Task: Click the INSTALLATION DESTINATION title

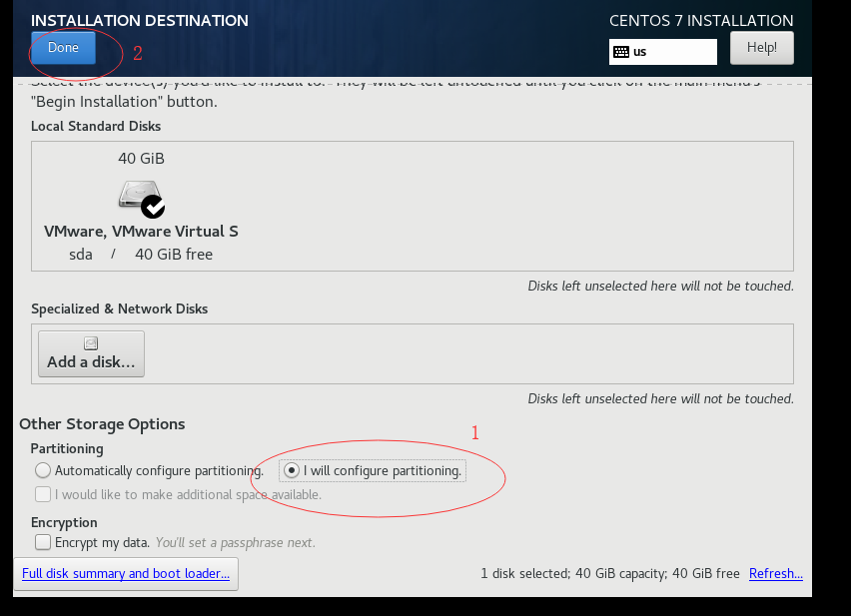Action: (140, 21)
